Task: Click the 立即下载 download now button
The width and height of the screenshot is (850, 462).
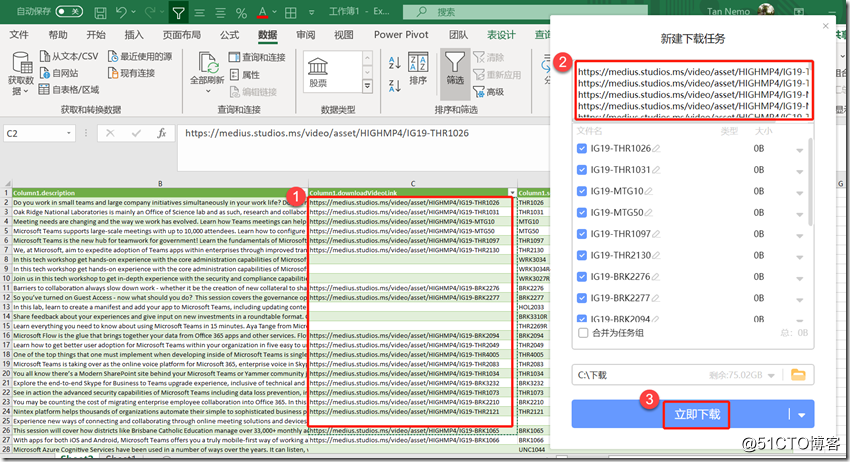Action: click(697, 415)
